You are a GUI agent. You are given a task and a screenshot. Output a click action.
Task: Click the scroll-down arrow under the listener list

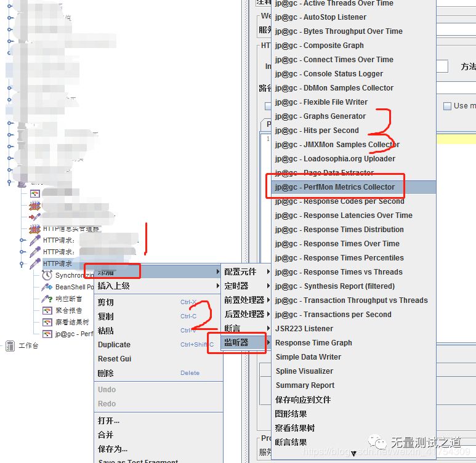353,454
